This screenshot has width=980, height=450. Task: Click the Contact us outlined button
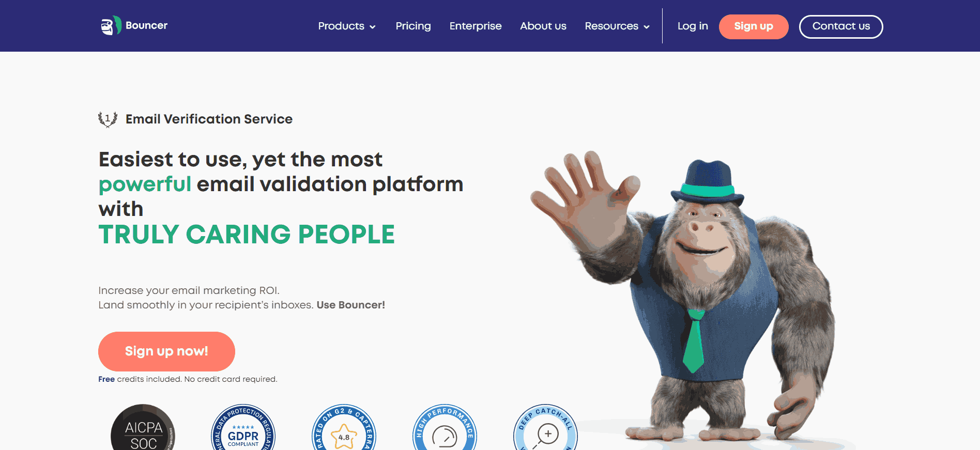click(841, 26)
